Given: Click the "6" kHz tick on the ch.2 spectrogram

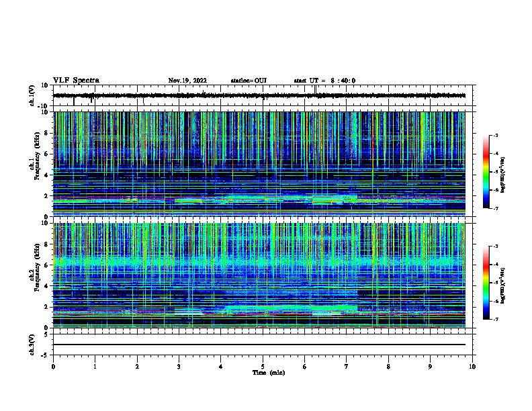Looking at the screenshot, I should [47, 265].
